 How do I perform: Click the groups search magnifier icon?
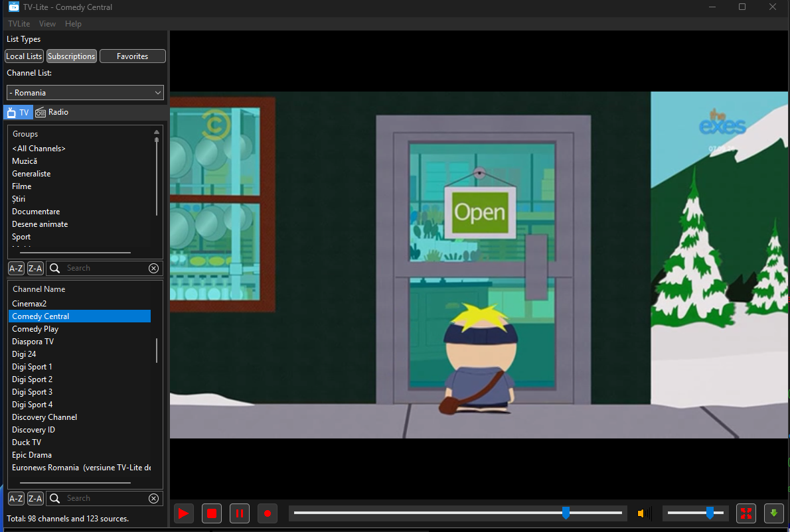[55, 268]
